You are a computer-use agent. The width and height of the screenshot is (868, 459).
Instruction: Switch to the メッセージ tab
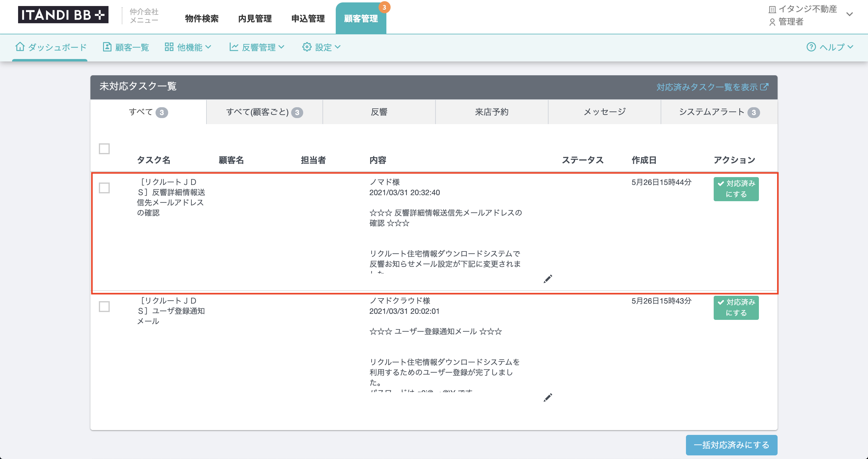pyautogui.click(x=605, y=112)
